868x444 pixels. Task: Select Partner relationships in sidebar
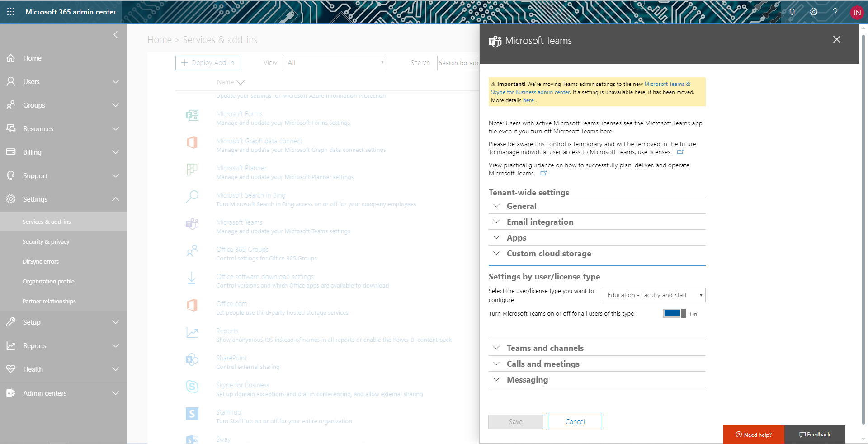pyautogui.click(x=63, y=301)
